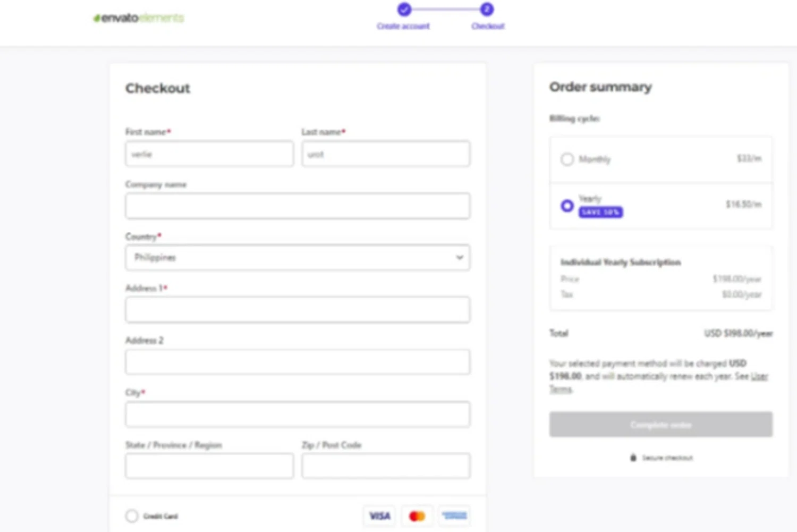Click the Company name input field
This screenshot has height=532, width=797.
tap(298, 206)
